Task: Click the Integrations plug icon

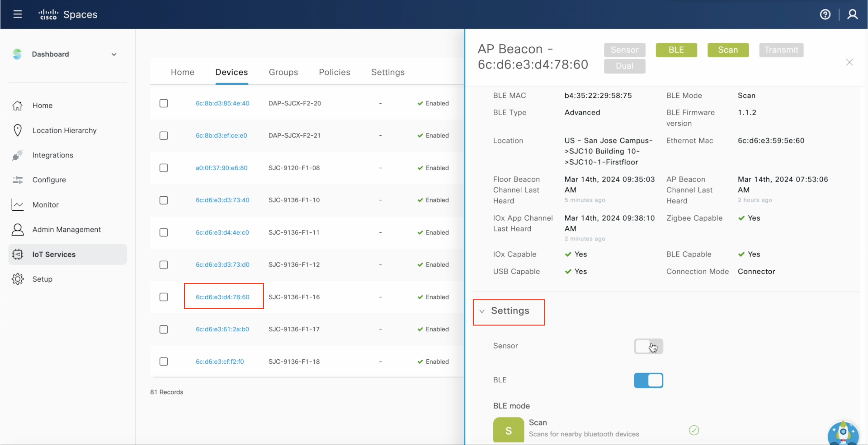Action: tap(17, 155)
